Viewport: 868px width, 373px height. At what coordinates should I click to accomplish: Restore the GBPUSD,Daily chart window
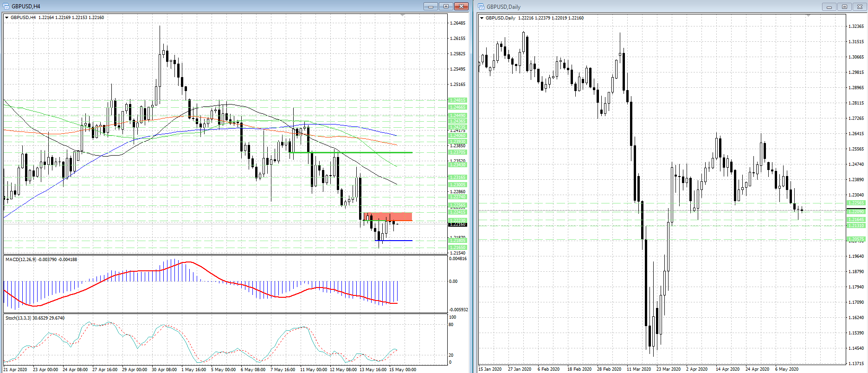click(844, 7)
